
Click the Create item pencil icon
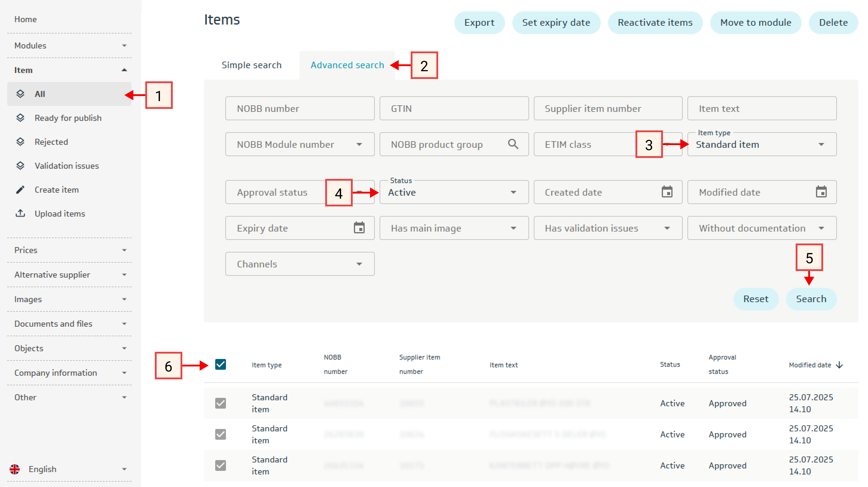(x=20, y=190)
